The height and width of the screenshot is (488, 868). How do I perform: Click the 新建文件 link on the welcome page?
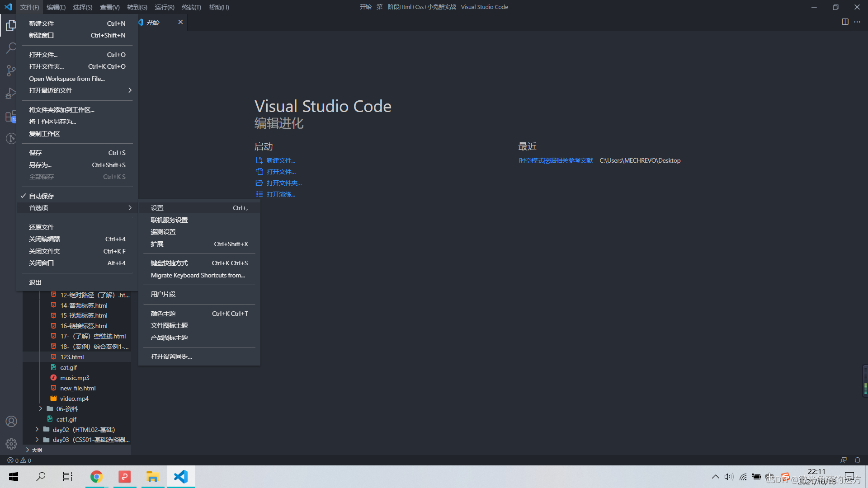point(280,160)
